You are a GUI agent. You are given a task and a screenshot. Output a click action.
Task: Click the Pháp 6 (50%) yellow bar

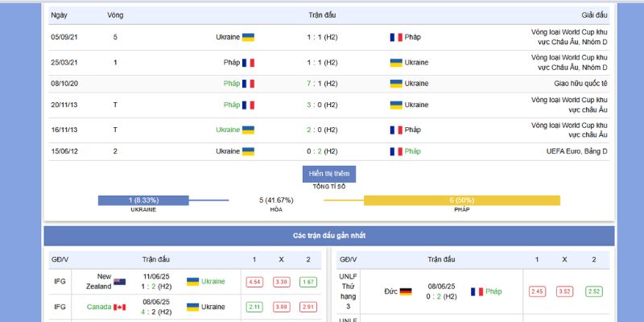[x=461, y=200]
